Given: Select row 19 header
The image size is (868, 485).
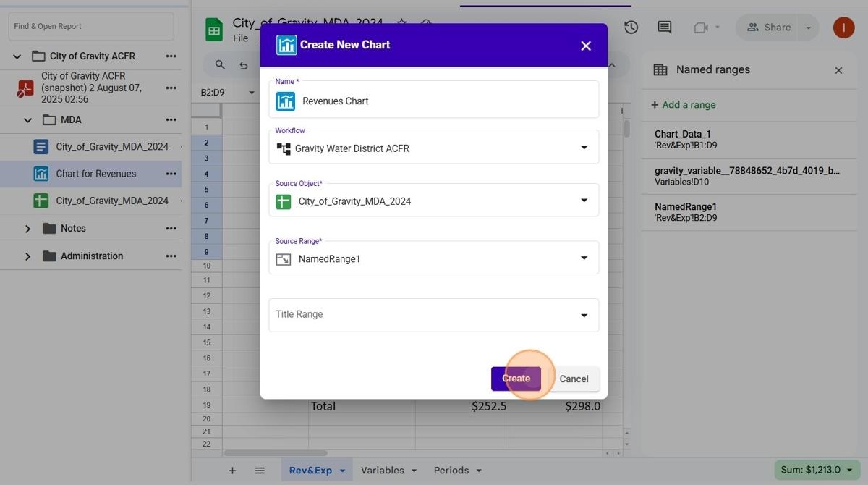Looking at the screenshot, I should click(x=207, y=405).
